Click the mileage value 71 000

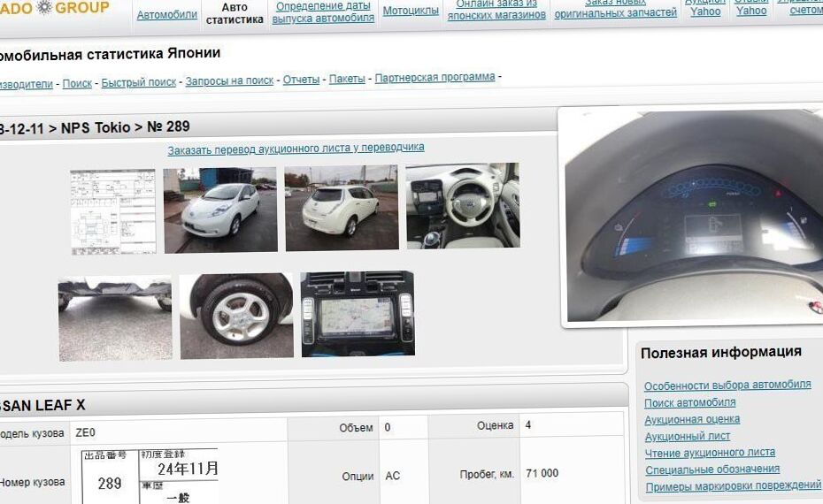542,473
